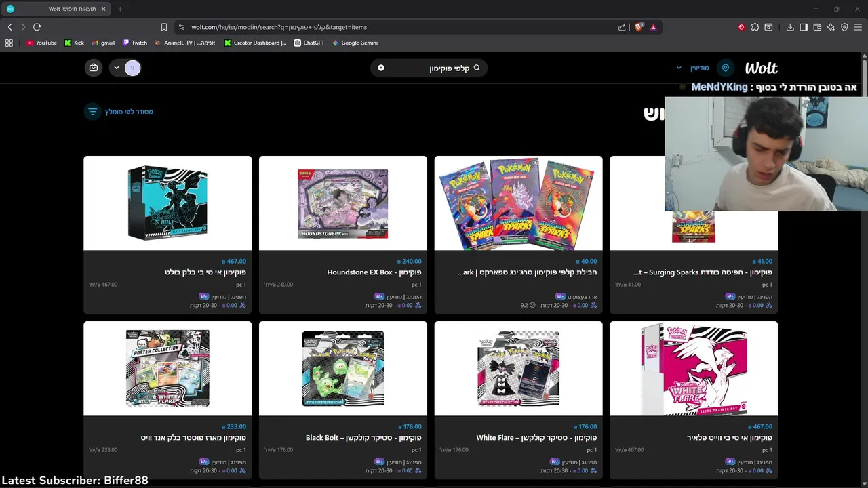Screen dimensions: 868x488
Task: Open the Black Bolt elite trainer box image
Action: pyautogui.click(x=167, y=203)
